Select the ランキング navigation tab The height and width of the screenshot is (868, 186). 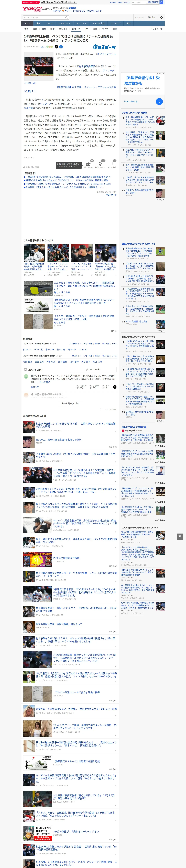(x=115, y=24)
